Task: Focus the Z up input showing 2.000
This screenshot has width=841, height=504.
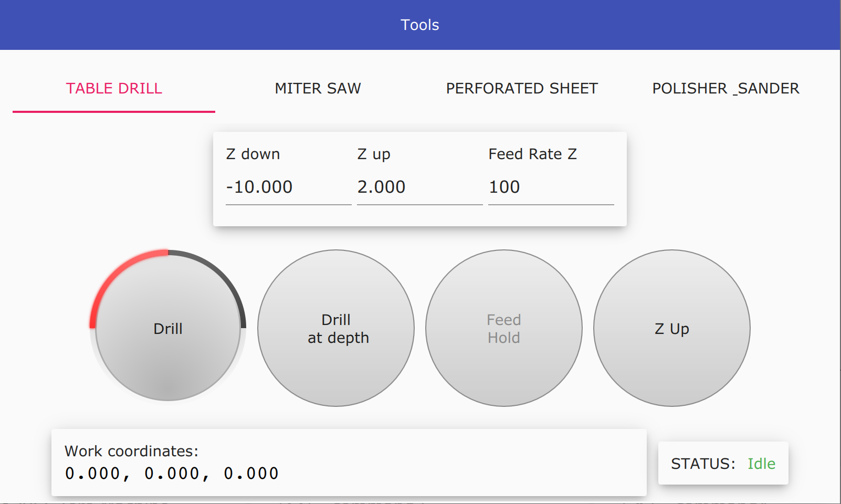Action: pos(419,187)
